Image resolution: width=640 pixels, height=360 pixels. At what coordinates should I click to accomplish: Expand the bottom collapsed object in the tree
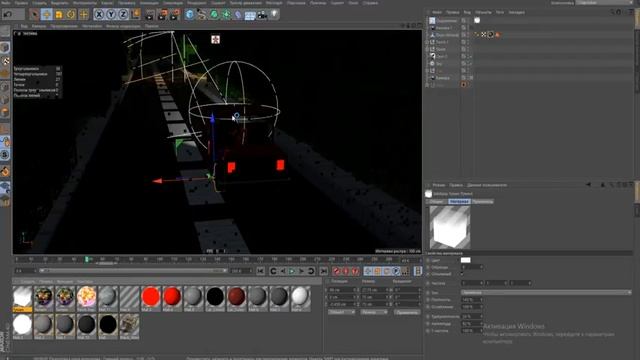[x=427, y=85]
